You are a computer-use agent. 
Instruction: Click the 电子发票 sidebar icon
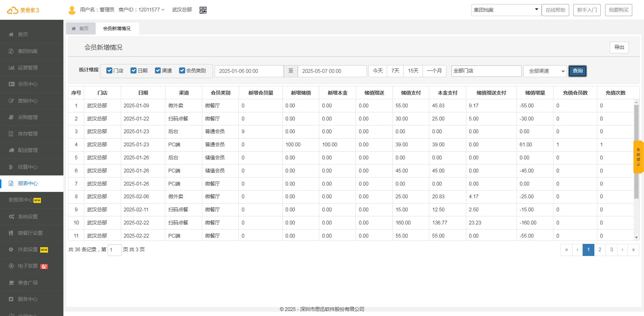[x=11, y=266]
